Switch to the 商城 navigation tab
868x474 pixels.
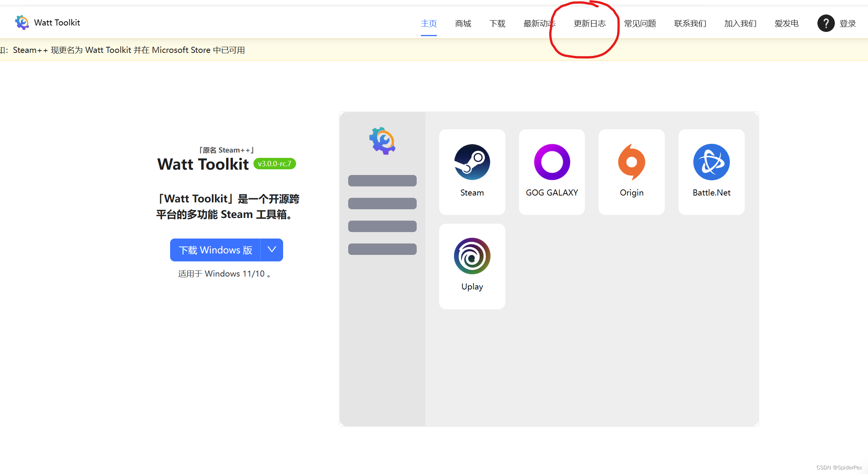click(x=462, y=23)
